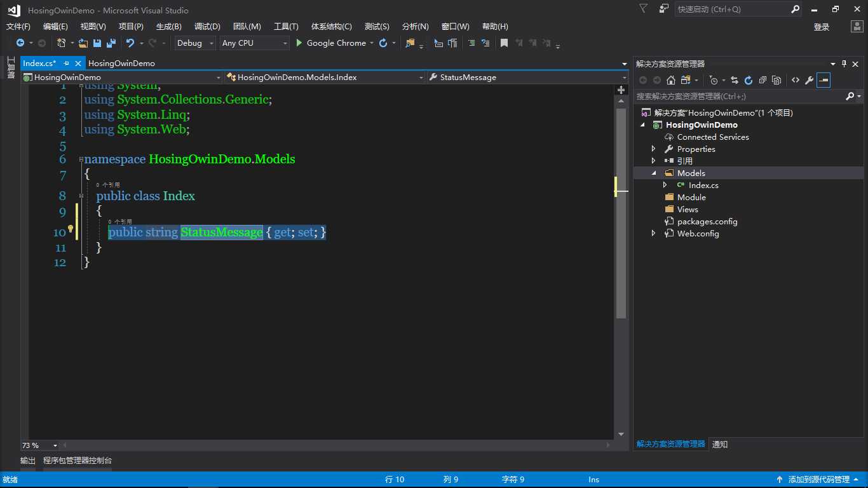Click Pending Changes Filter clock icon
The height and width of the screenshot is (488, 868).
(x=714, y=80)
